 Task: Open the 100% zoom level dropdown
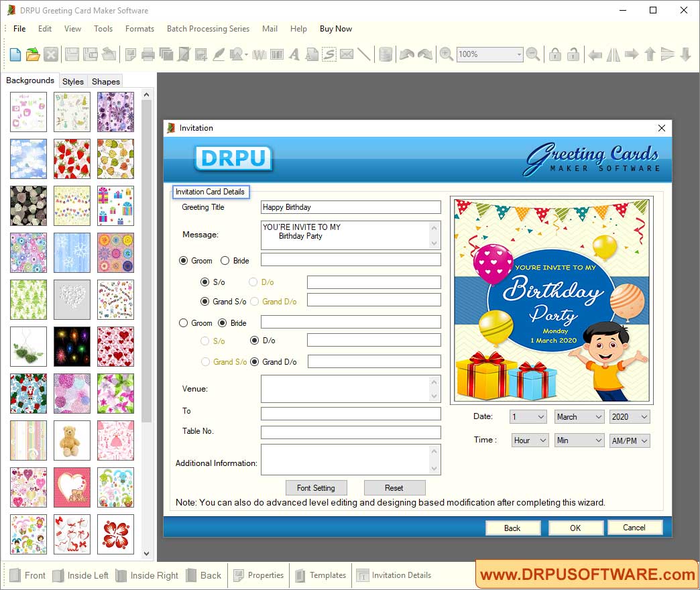pos(489,54)
